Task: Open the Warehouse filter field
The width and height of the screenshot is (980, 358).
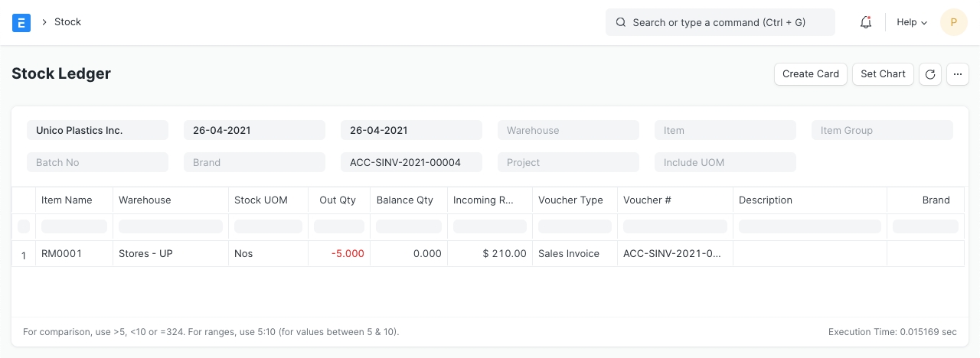Action: pyautogui.click(x=568, y=130)
